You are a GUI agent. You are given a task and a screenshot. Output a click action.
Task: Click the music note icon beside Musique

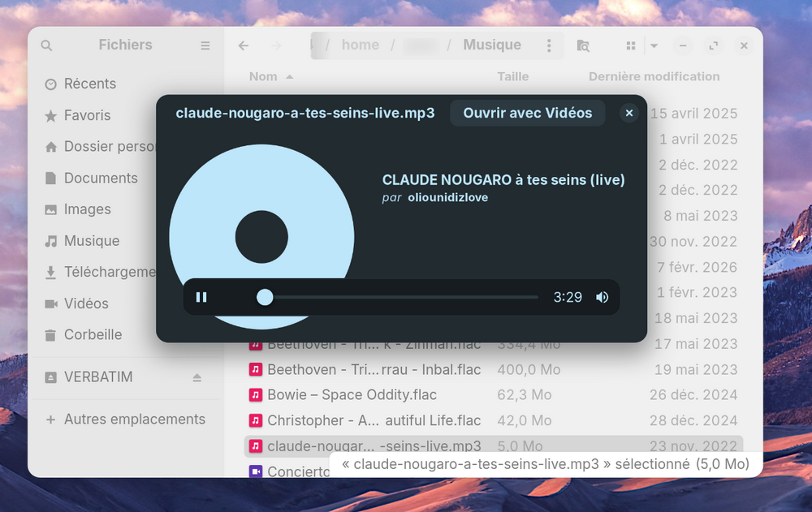point(50,241)
